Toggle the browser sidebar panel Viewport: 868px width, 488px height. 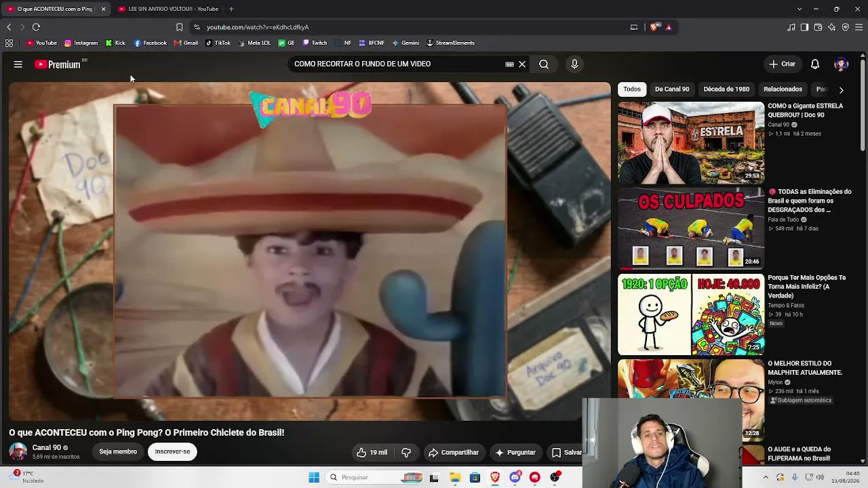point(805,27)
